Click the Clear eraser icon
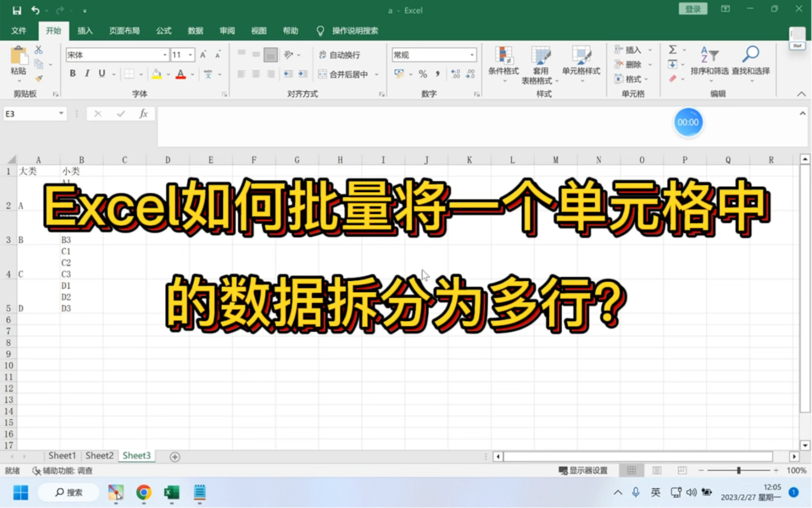Screen dimensions: 812x508 pyautogui.click(x=673, y=79)
